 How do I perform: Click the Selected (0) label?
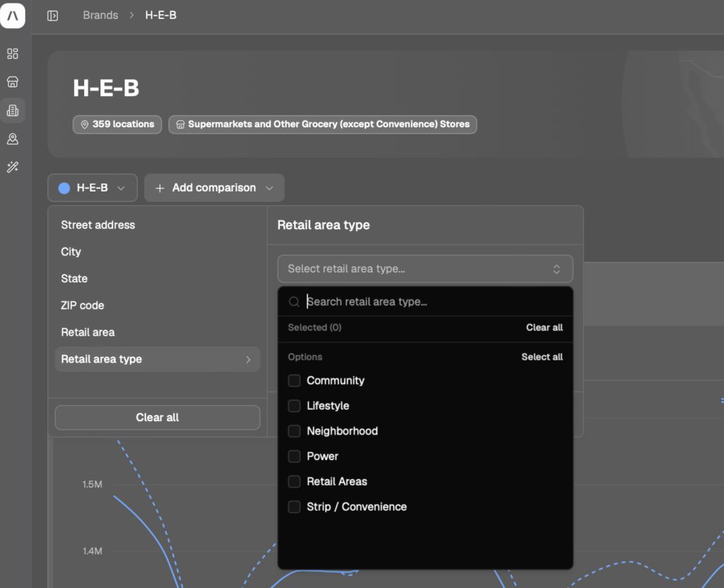click(x=315, y=328)
